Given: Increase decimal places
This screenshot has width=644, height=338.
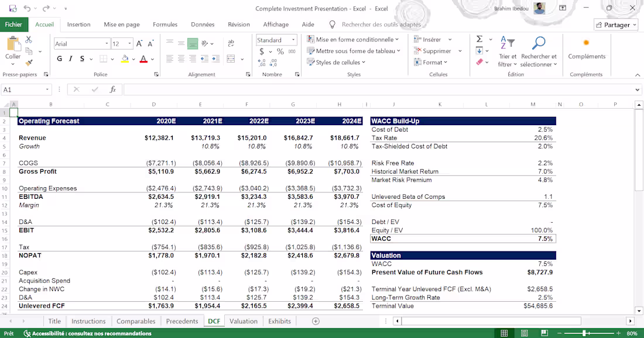Looking at the screenshot, I should [x=262, y=63].
